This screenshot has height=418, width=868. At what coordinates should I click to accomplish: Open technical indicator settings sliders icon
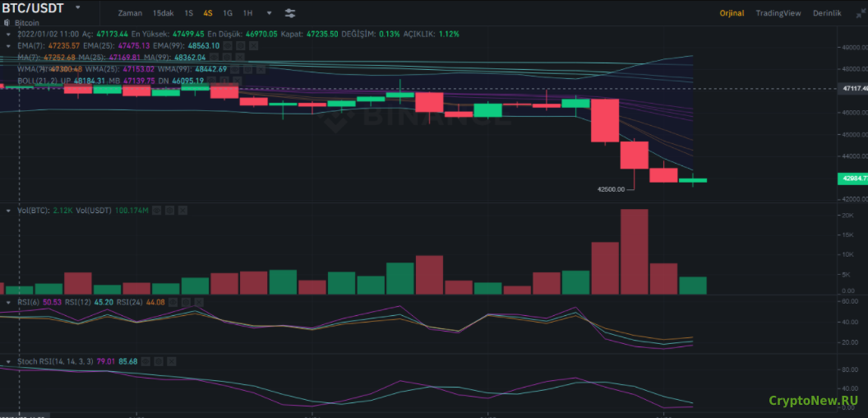[x=290, y=12]
